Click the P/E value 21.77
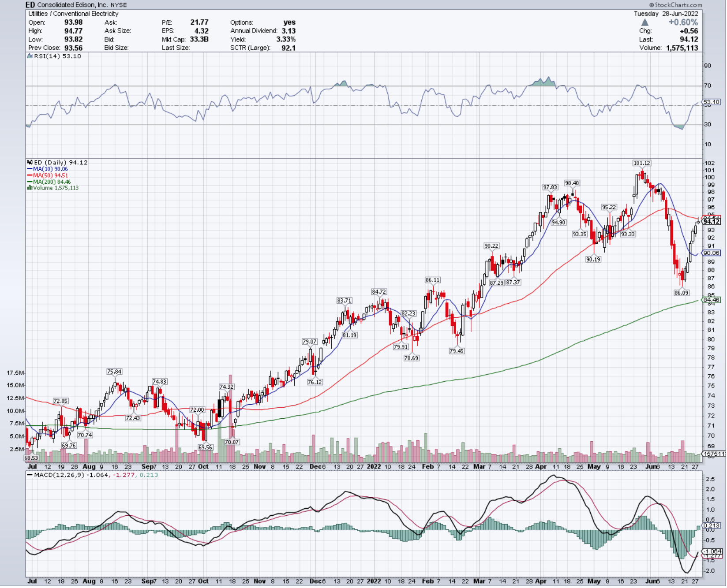Image resolution: width=727 pixels, height=588 pixels. point(200,22)
